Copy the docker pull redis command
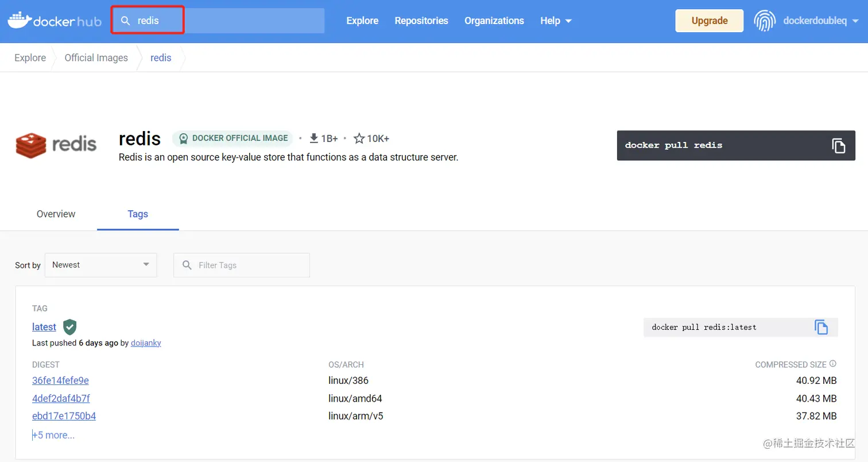Screen dimensions: 868x462 839,145
